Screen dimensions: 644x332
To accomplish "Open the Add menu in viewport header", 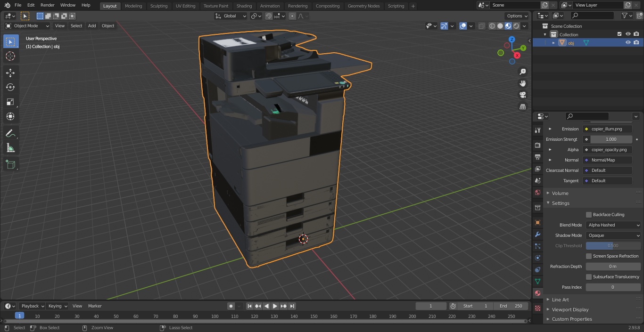I will pyautogui.click(x=92, y=26).
